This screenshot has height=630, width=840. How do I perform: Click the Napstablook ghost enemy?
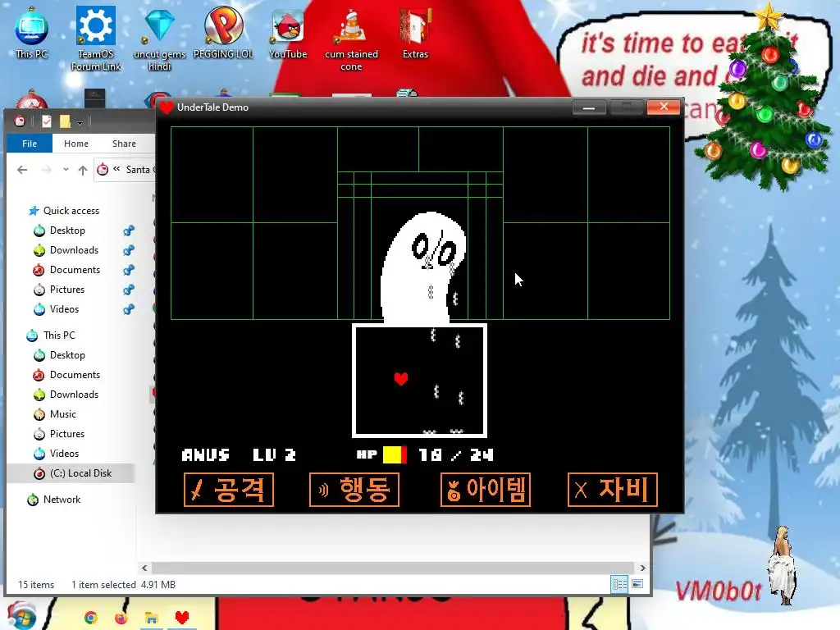(x=422, y=268)
